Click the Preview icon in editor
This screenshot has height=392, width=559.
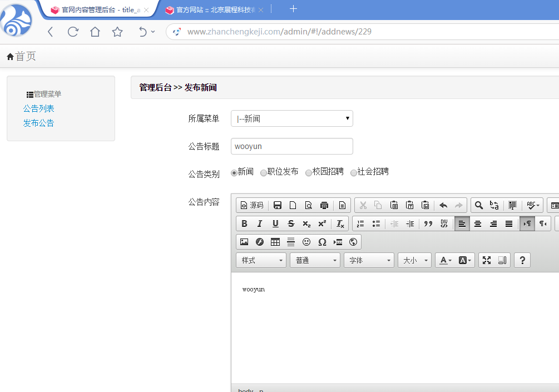(x=308, y=205)
